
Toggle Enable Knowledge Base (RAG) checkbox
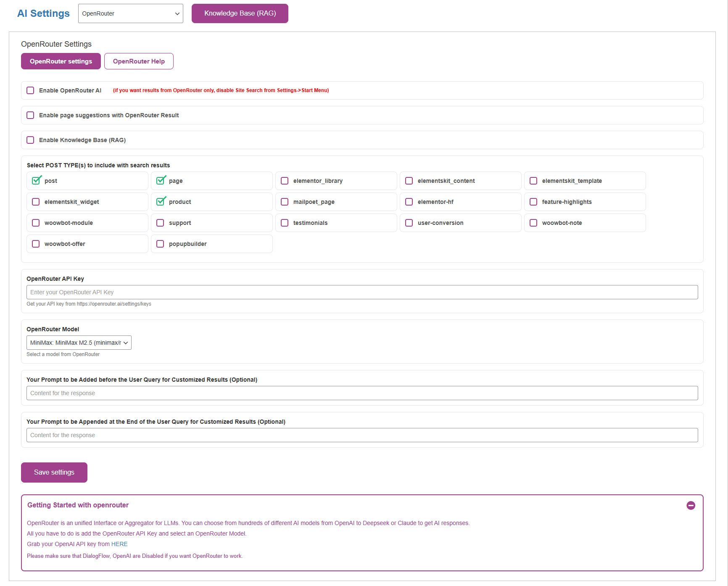30,140
